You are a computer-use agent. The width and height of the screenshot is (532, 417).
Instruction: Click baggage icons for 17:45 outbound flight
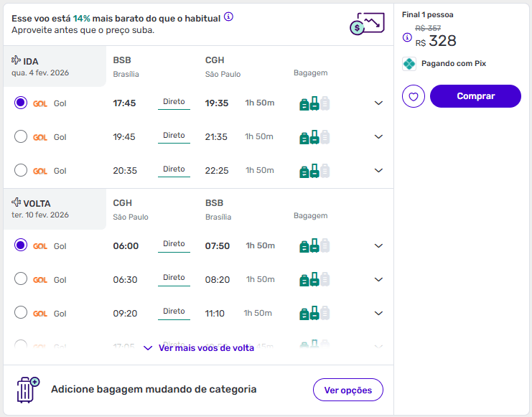pos(314,103)
